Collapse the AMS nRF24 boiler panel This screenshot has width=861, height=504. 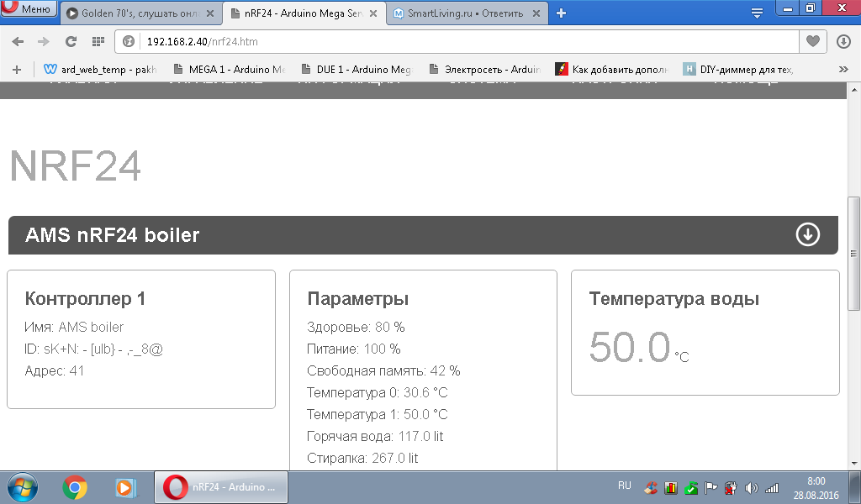pyautogui.click(x=808, y=234)
